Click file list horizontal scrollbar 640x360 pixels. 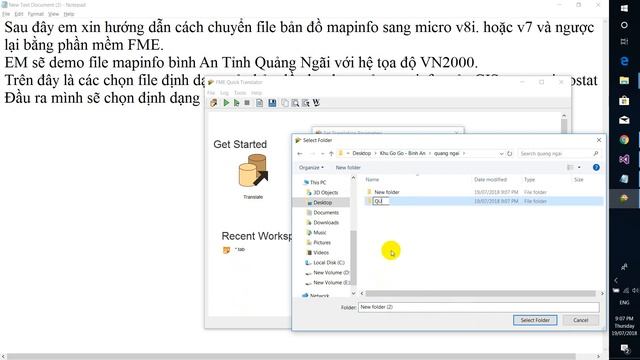point(480,293)
